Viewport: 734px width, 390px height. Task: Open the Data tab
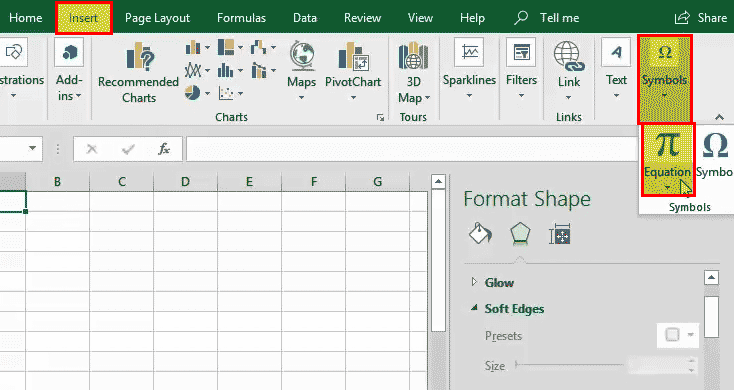(x=305, y=18)
